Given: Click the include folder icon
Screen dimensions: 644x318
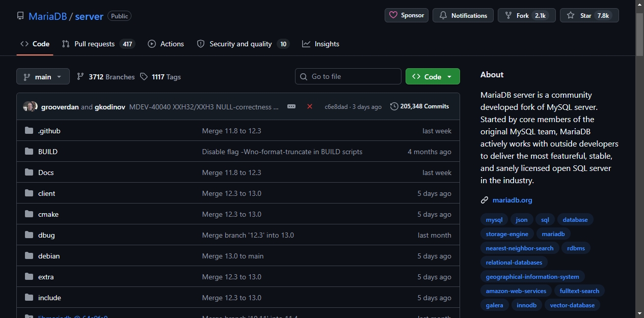Looking at the screenshot, I should click(x=29, y=298).
